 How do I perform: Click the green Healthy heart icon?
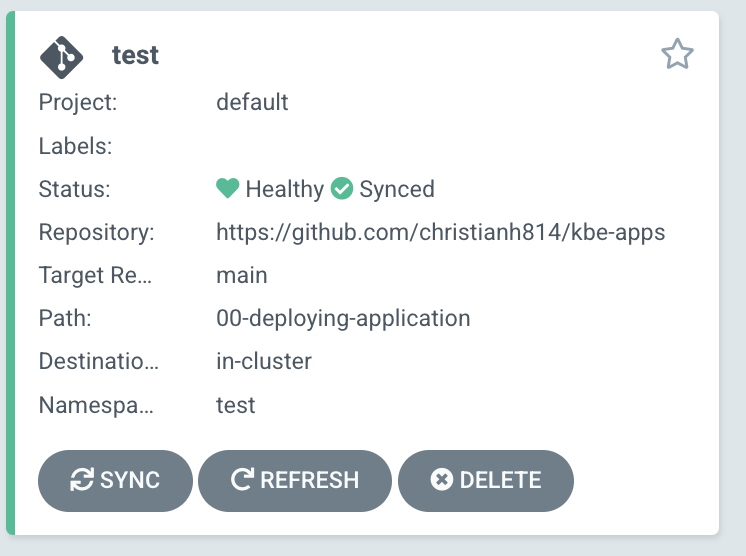pyautogui.click(x=228, y=189)
